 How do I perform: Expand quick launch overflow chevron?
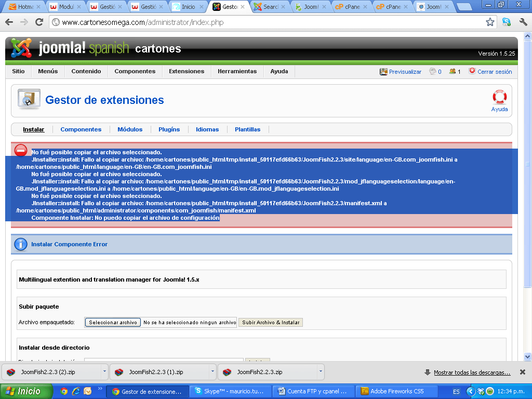(100, 389)
